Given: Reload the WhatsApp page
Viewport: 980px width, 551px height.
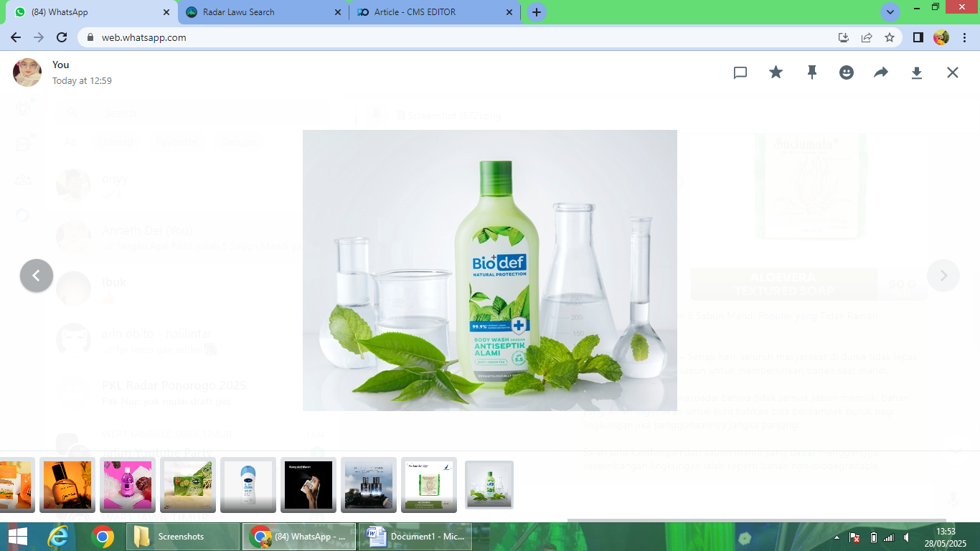Looking at the screenshot, I should (62, 37).
